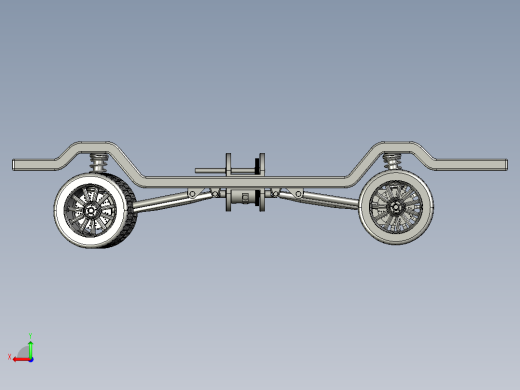Select the right wheel hub center

(396, 207)
